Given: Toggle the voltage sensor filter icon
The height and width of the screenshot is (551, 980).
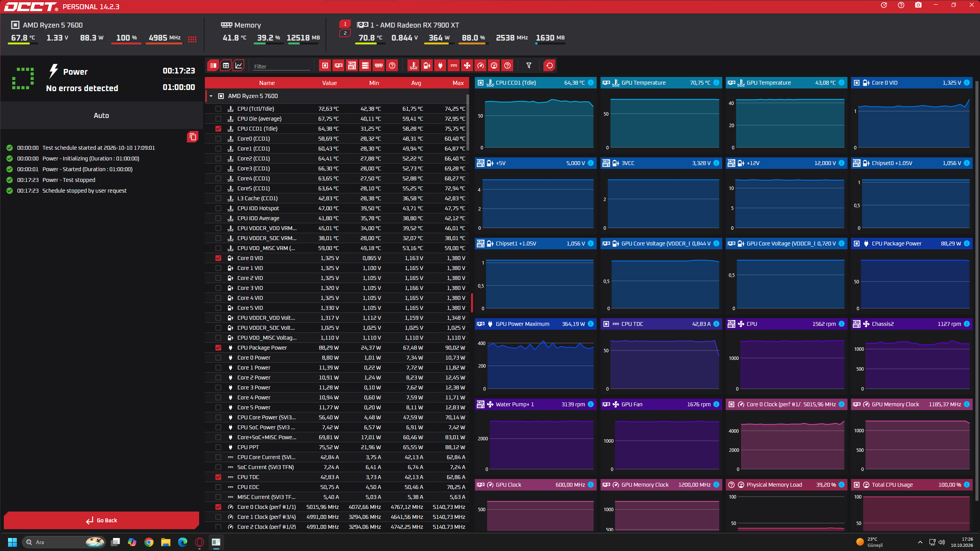Looking at the screenshot, I should (427, 65).
